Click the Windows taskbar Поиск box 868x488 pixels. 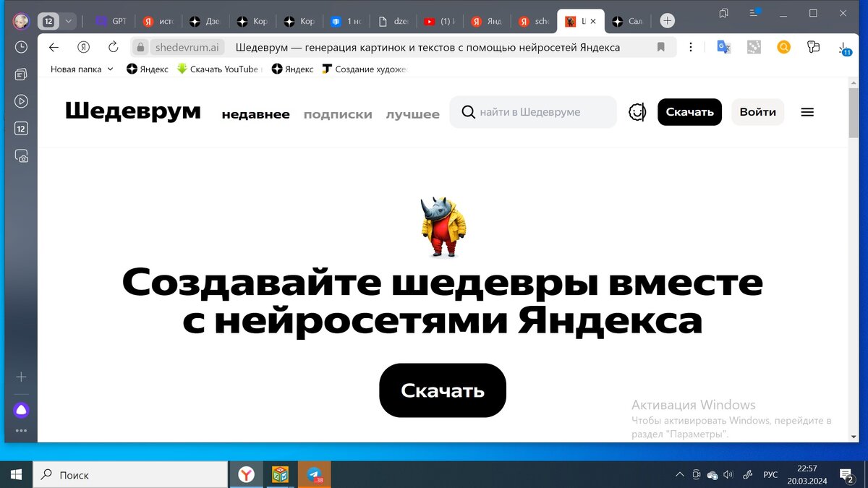(130, 475)
